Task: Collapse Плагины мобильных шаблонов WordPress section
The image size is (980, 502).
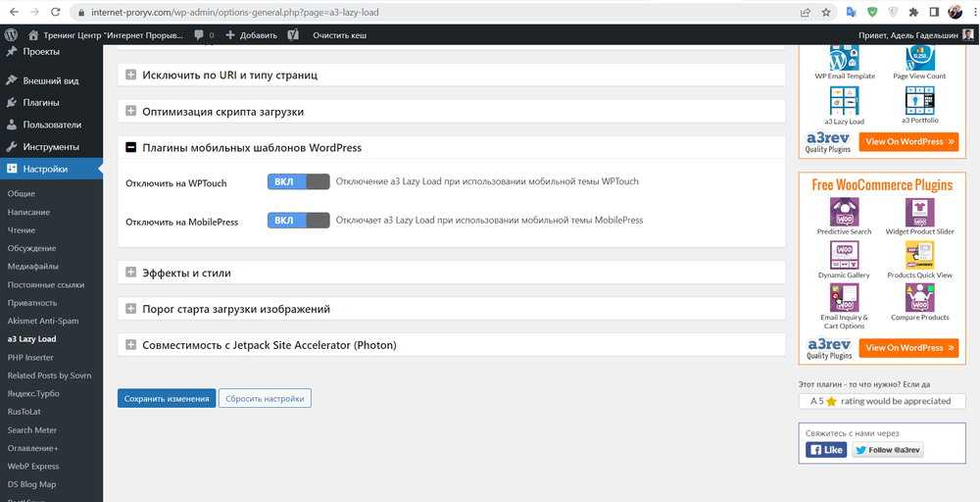Action: tap(131, 148)
